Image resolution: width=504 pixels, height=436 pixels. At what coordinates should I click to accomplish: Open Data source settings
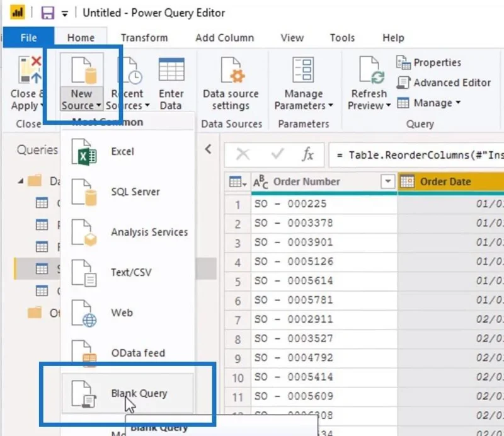(x=231, y=84)
